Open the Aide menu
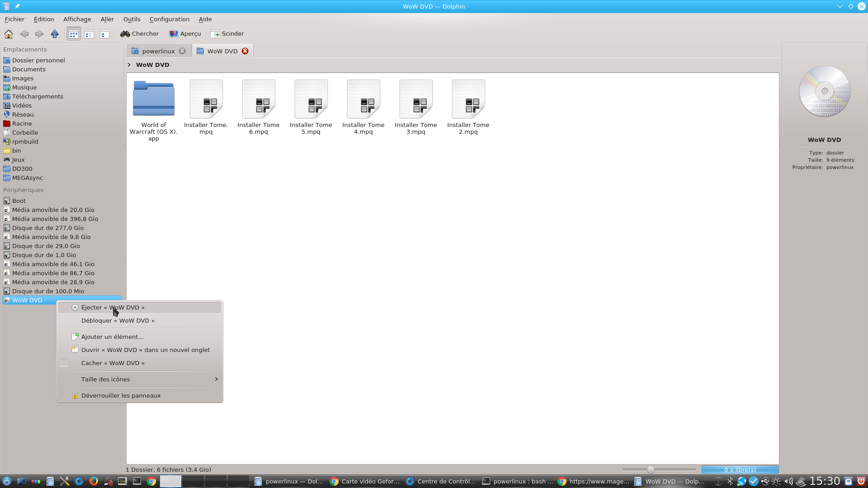This screenshot has height=488, width=868. [x=205, y=19]
